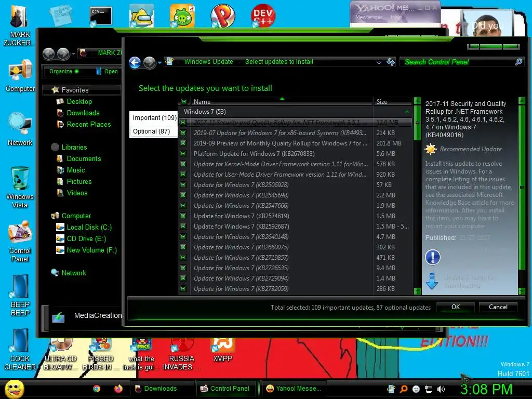This screenshot has width=532, height=399.
Task: Open COCK CLEANER desktop shortcut
Action: [19, 350]
